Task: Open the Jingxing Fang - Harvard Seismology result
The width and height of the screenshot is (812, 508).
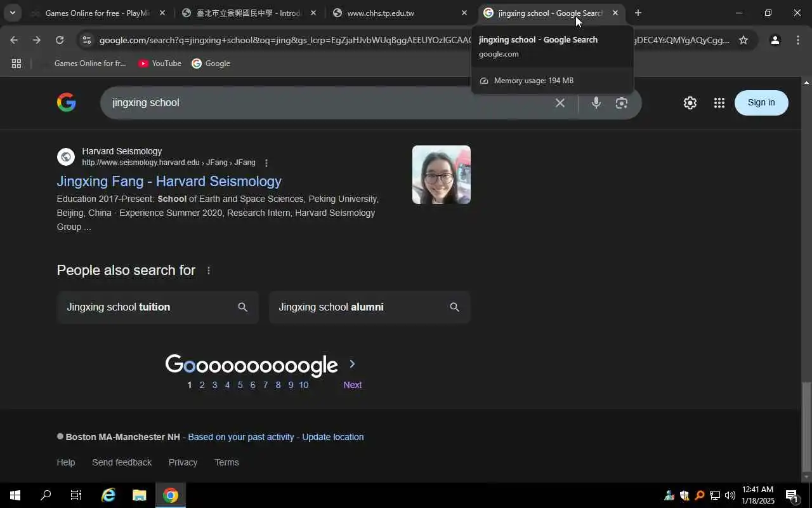Action: point(169,182)
